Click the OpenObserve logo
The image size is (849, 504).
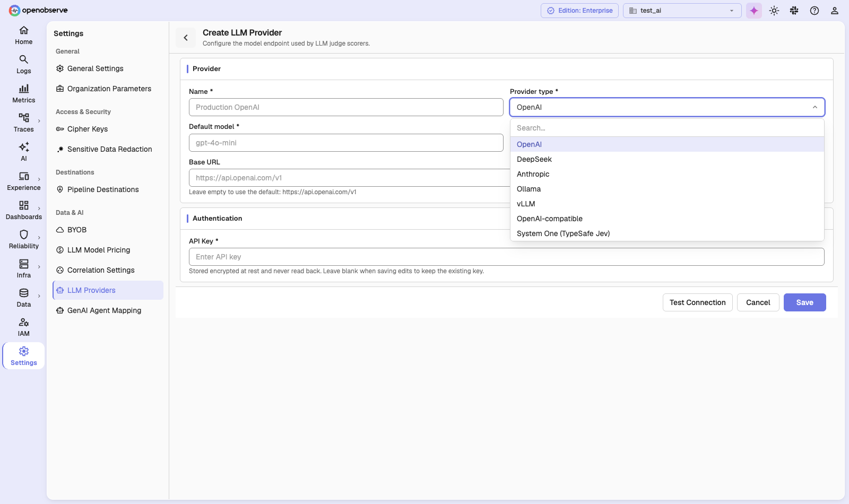[38, 10]
